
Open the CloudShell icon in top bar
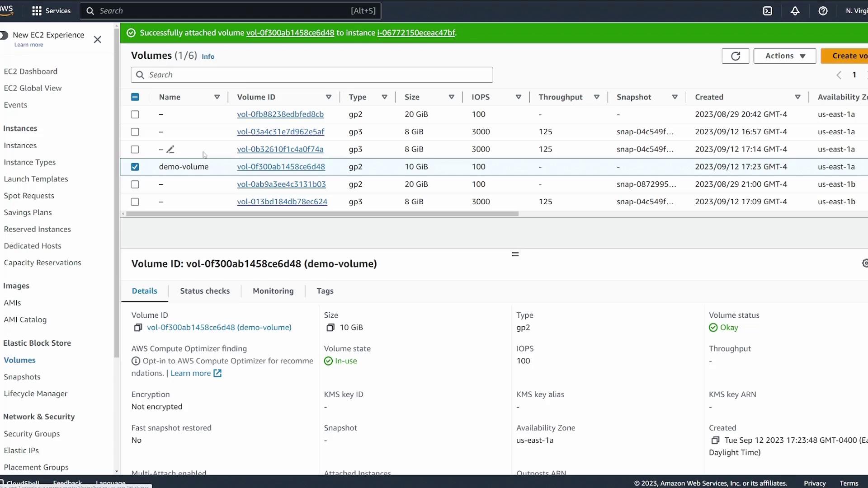pos(768,11)
